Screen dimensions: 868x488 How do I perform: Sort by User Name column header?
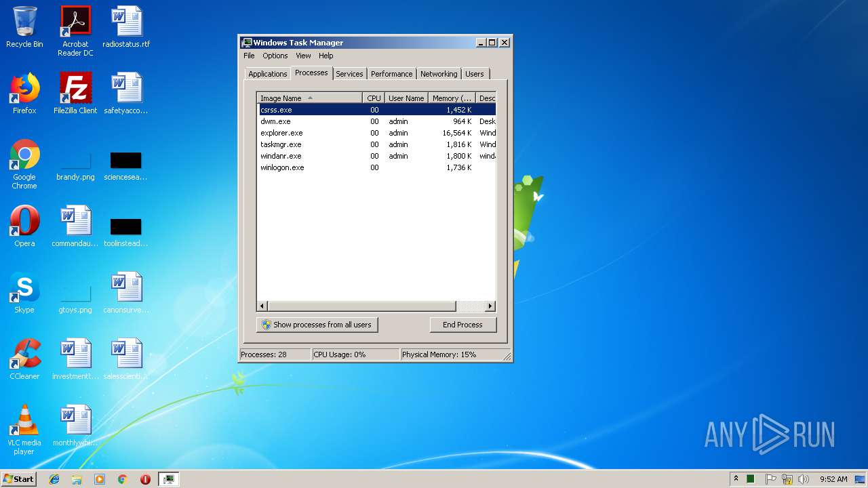pyautogui.click(x=406, y=98)
